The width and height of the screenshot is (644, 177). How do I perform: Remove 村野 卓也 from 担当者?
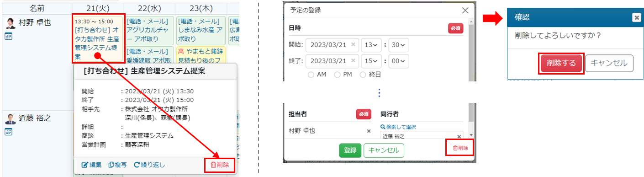pyautogui.click(x=369, y=131)
